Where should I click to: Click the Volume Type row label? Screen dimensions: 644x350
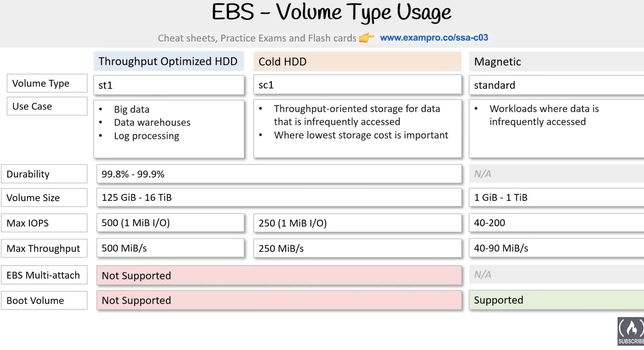point(47,83)
